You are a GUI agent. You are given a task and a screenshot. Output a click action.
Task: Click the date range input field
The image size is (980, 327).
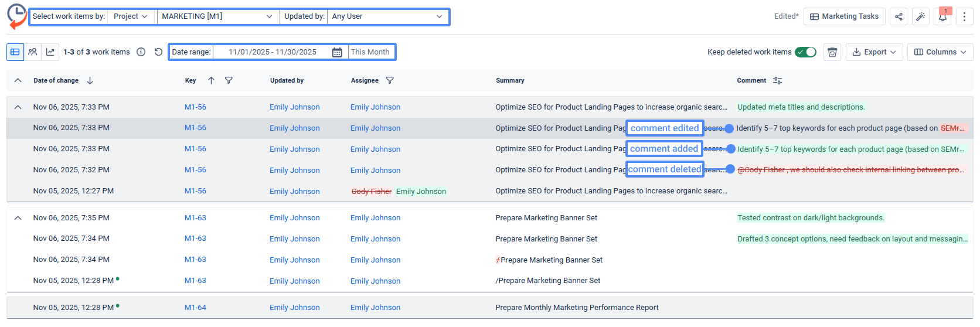tap(272, 52)
